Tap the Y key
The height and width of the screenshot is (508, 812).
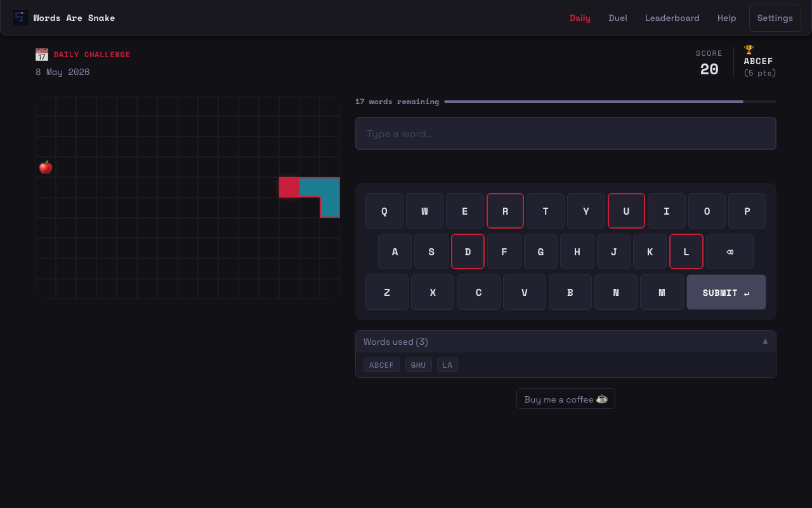tap(586, 211)
